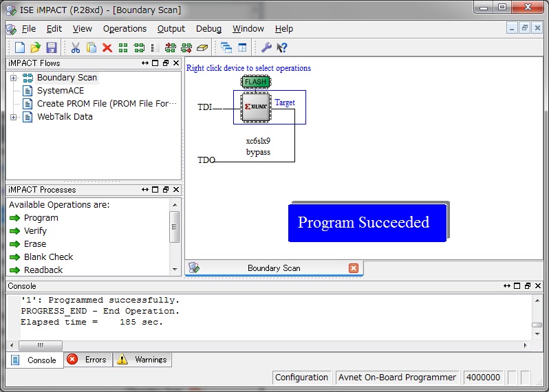
Task: Switch to the Console tab
Action: pos(35,360)
